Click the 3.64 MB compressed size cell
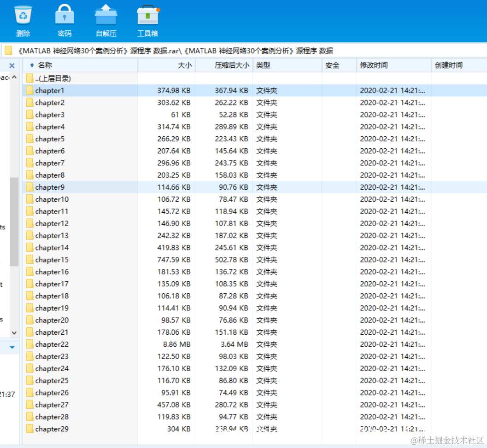This screenshot has height=448, width=487. [x=235, y=344]
